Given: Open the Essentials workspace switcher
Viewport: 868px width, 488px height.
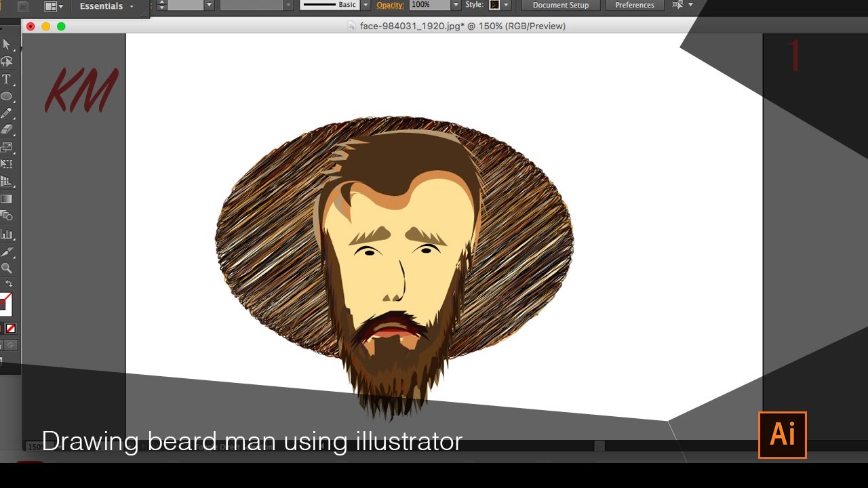Looking at the screenshot, I should click(x=103, y=5).
